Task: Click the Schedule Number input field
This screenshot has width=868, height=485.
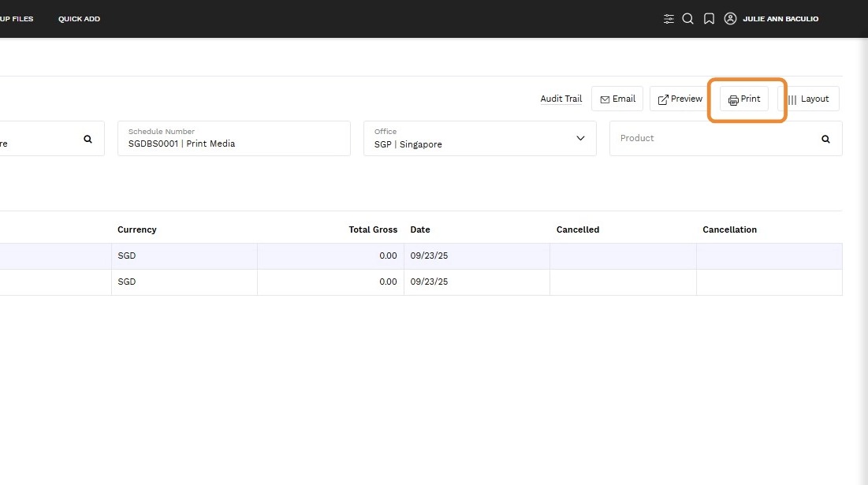Action: [233, 144]
